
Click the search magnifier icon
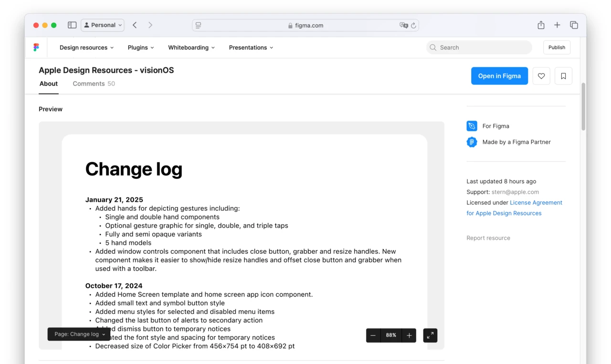point(433,48)
